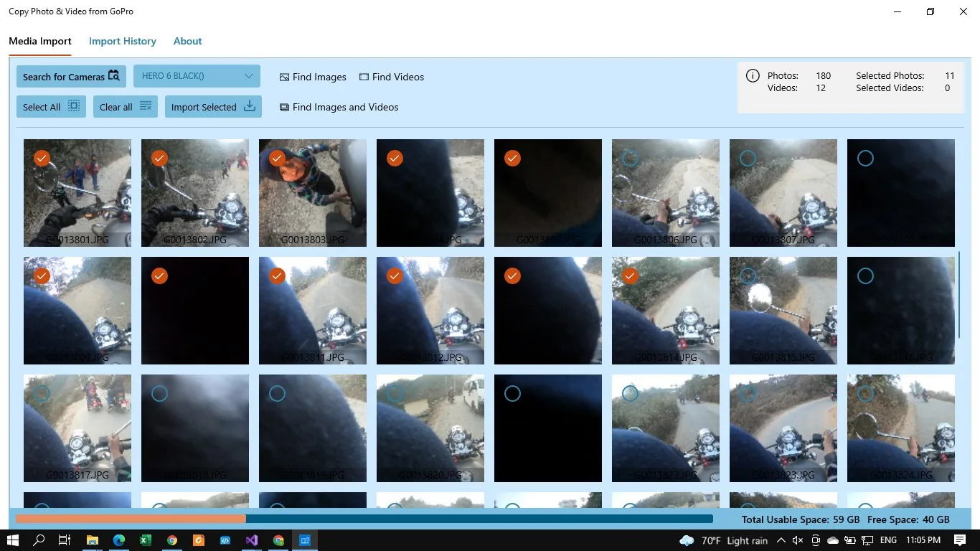Open Visual Studio from the taskbar
Viewport: 980px width, 551px height.
(252, 540)
